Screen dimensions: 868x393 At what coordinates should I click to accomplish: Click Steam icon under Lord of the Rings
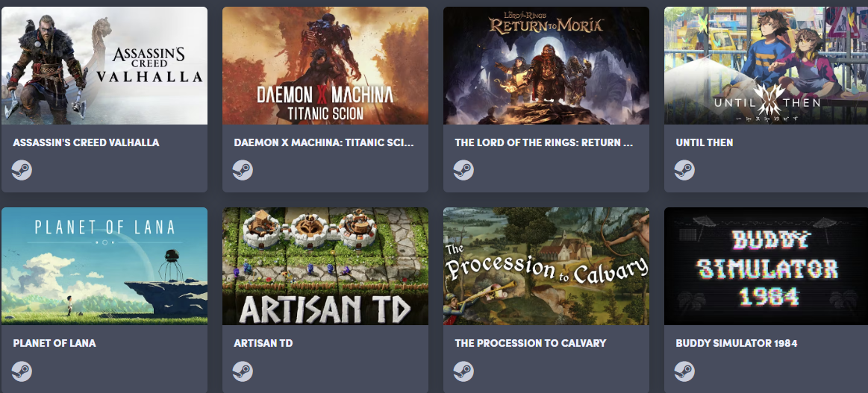pos(464,170)
